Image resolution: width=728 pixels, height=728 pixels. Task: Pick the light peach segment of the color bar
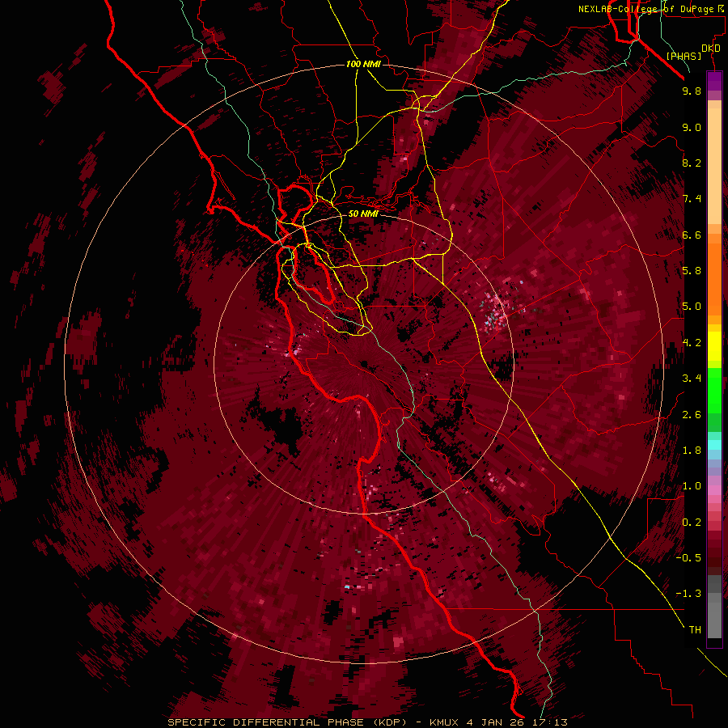click(x=714, y=167)
